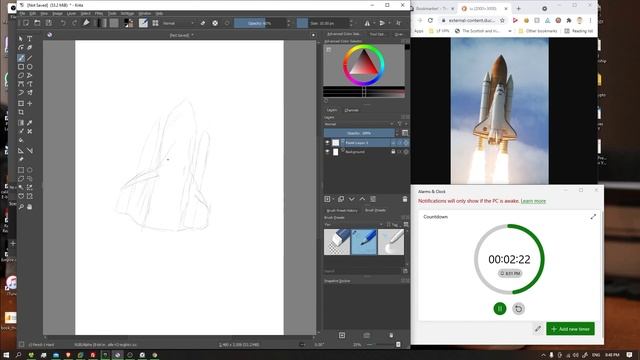Screen dimensions: 640x360
Task: Select the Zoom tool magnifier
Action: coord(21,207)
